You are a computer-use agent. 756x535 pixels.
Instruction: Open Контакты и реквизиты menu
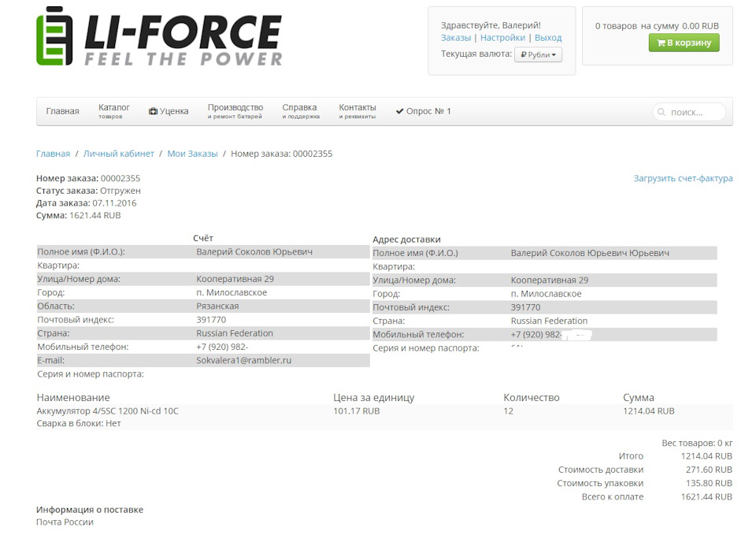358,111
